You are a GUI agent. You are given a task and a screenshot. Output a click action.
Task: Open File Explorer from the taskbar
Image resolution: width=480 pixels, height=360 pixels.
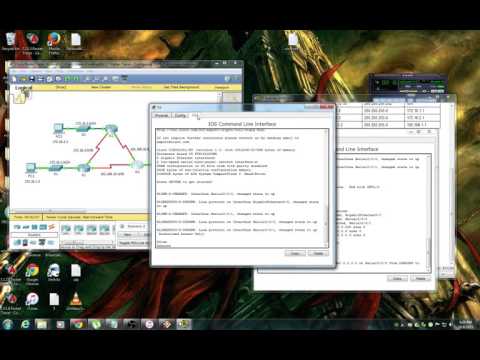[42, 324]
